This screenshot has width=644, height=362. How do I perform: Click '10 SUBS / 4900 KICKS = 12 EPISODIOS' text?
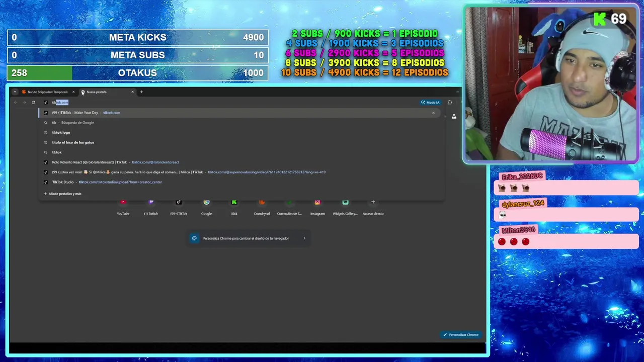click(x=365, y=72)
